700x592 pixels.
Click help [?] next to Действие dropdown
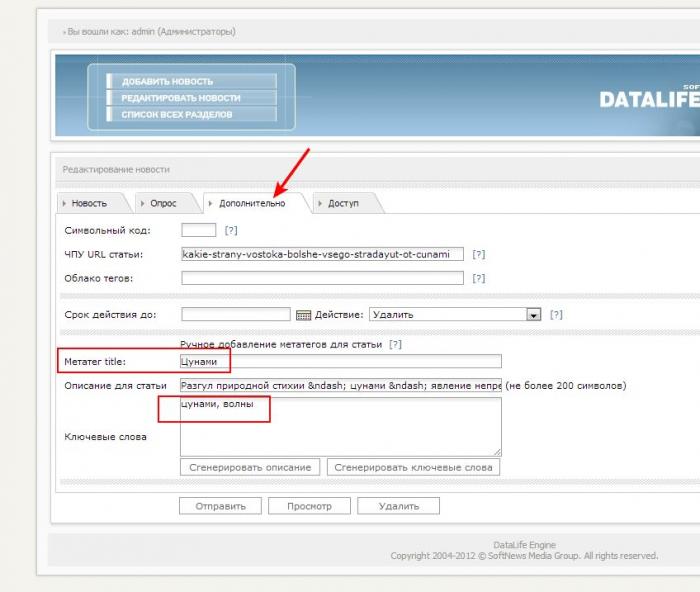(556, 315)
